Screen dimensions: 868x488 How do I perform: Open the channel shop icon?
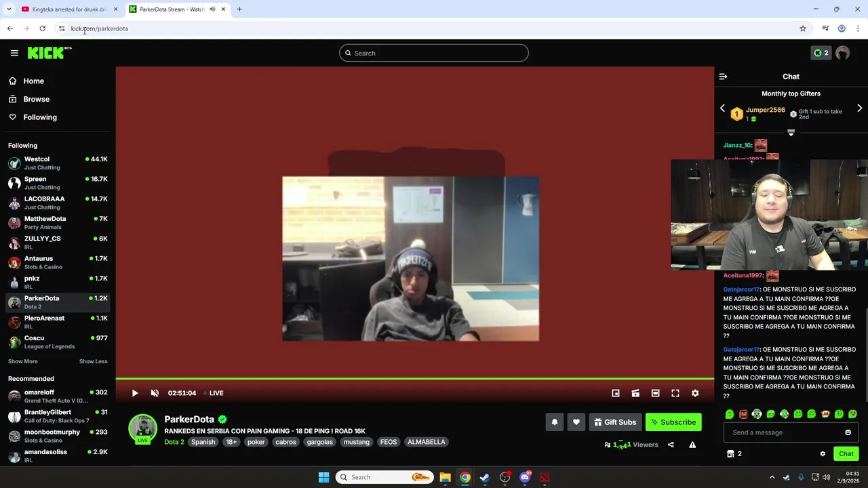click(x=730, y=453)
